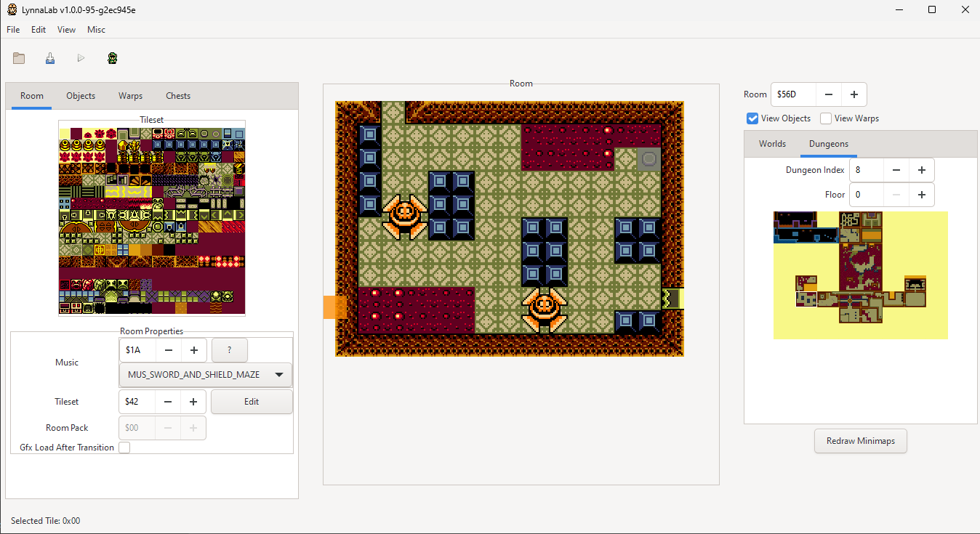Enable Gfx Load After Transition checkbox
Image resolution: width=980 pixels, height=534 pixels.
tap(124, 448)
